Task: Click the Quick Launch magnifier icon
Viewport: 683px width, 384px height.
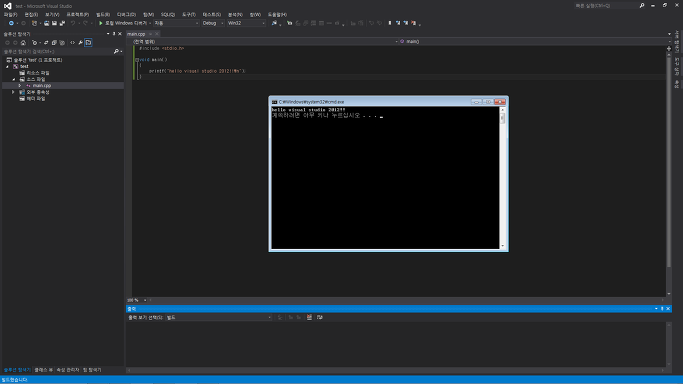Action: pyautogui.click(x=642, y=6)
